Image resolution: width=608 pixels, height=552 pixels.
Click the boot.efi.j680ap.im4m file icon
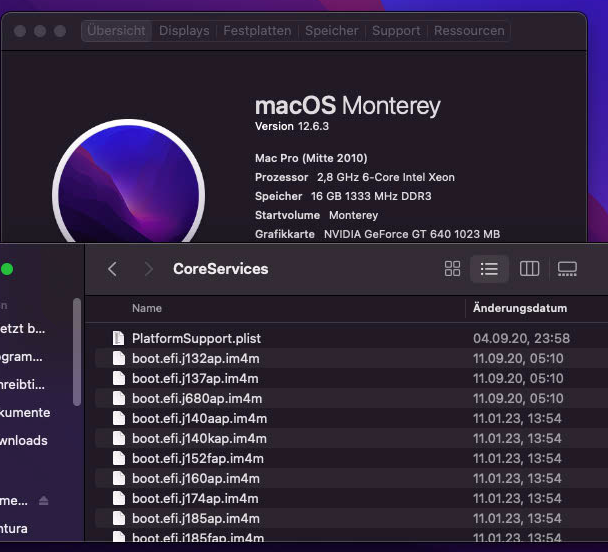[119, 398]
